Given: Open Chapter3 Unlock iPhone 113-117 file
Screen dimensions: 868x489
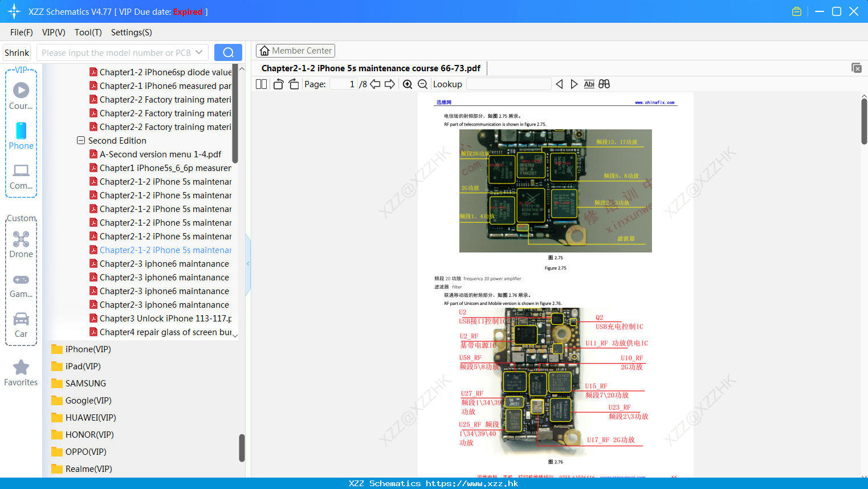Looking at the screenshot, I should tap(160, 319).
